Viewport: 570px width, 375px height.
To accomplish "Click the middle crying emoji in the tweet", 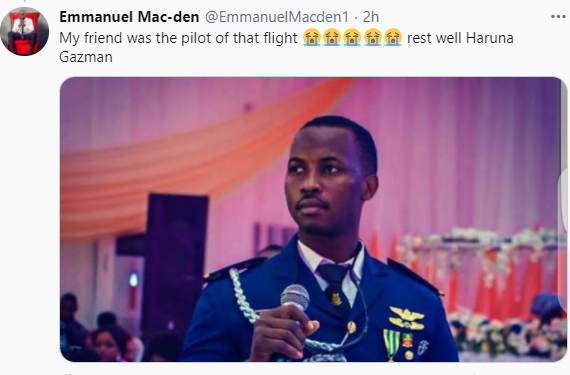I will pos(352,38).
